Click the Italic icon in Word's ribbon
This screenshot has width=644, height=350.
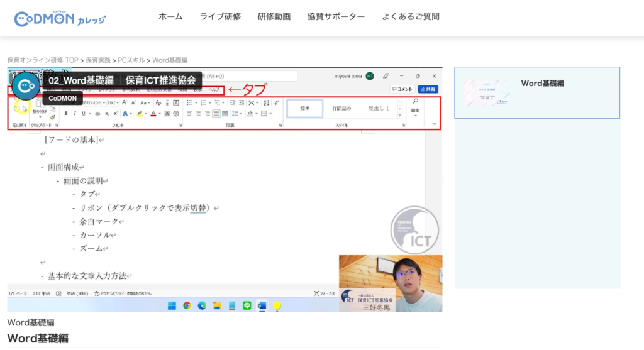pos(75,114)
